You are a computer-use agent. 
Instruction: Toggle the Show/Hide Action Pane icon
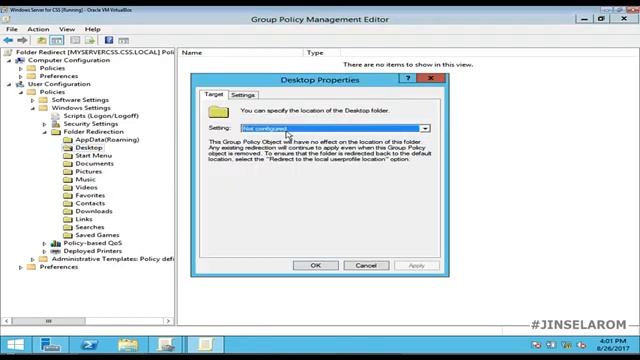123,40
